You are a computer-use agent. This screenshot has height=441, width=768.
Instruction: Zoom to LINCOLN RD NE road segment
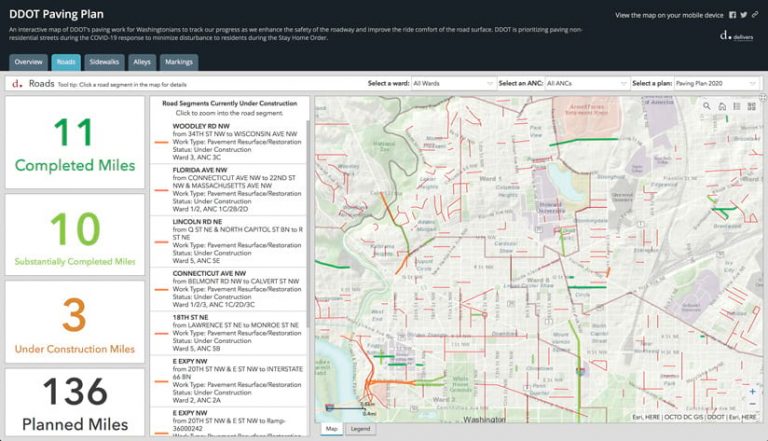pyautogui.click(x=229, y=242)
